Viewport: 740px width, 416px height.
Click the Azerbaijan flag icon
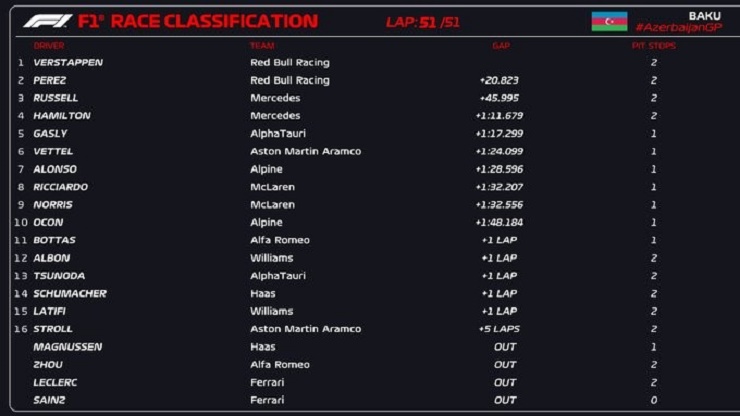608,21
